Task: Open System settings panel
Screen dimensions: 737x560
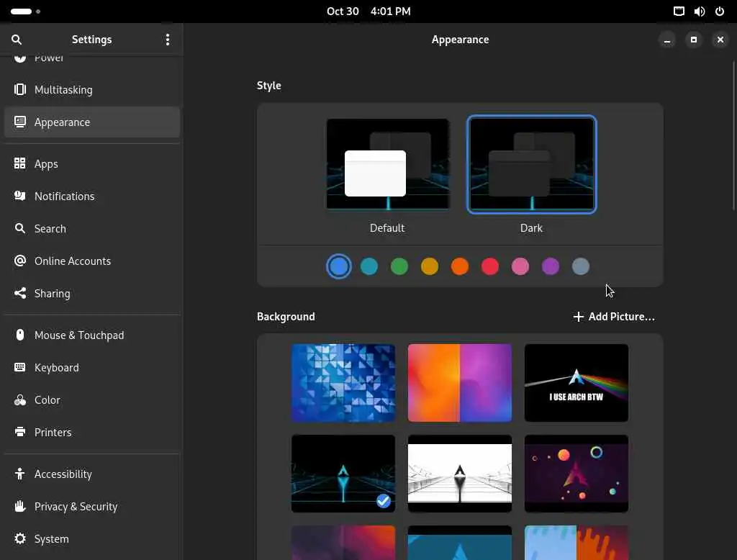Action: [x=92, y=539]
